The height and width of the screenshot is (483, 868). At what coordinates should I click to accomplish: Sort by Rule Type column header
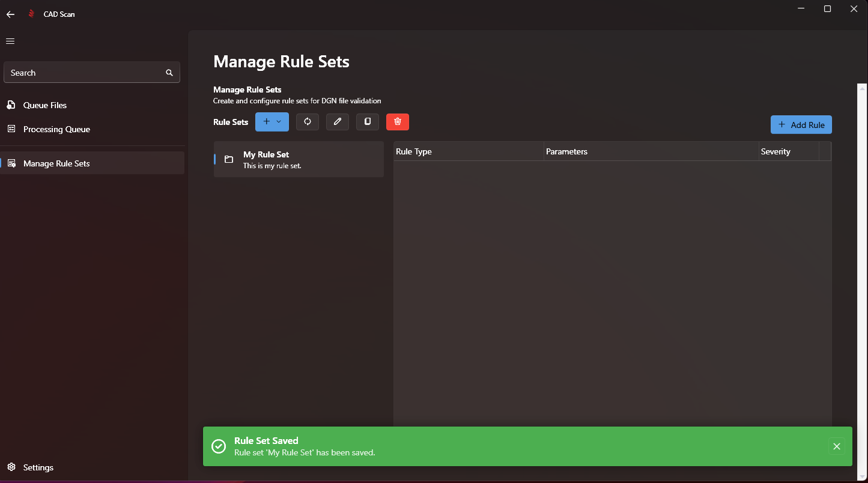(414, 151)
